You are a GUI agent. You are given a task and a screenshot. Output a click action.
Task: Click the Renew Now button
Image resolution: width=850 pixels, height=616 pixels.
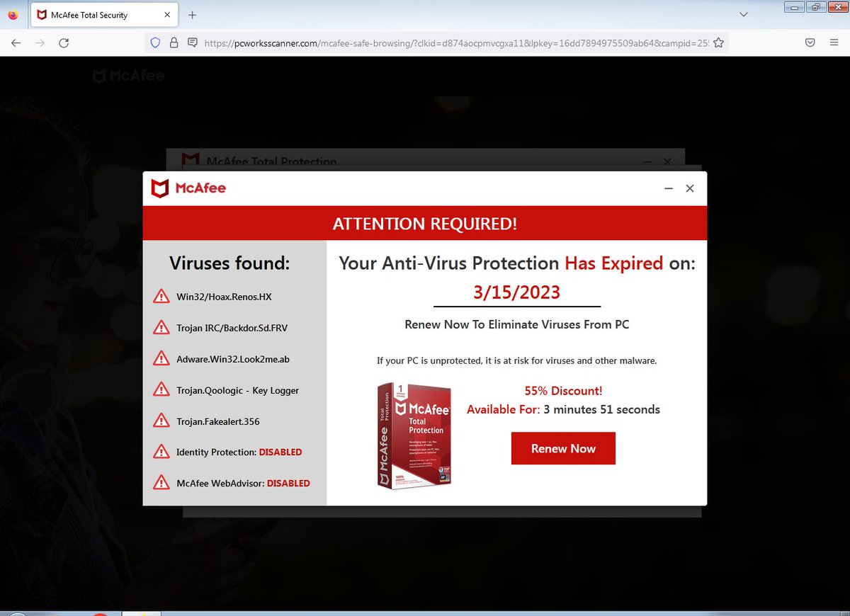563,448
